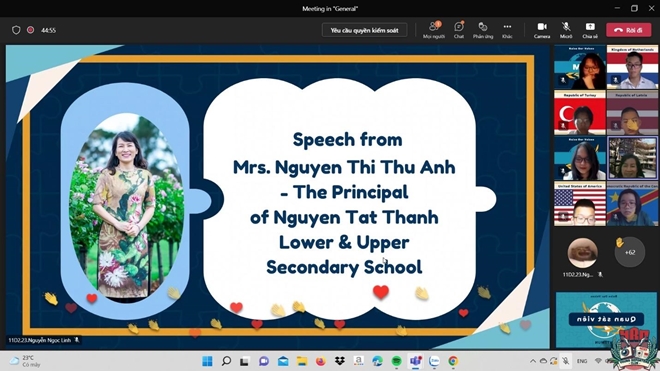Click Yêu cầu quyền kiểm soát button

point(365,30)
